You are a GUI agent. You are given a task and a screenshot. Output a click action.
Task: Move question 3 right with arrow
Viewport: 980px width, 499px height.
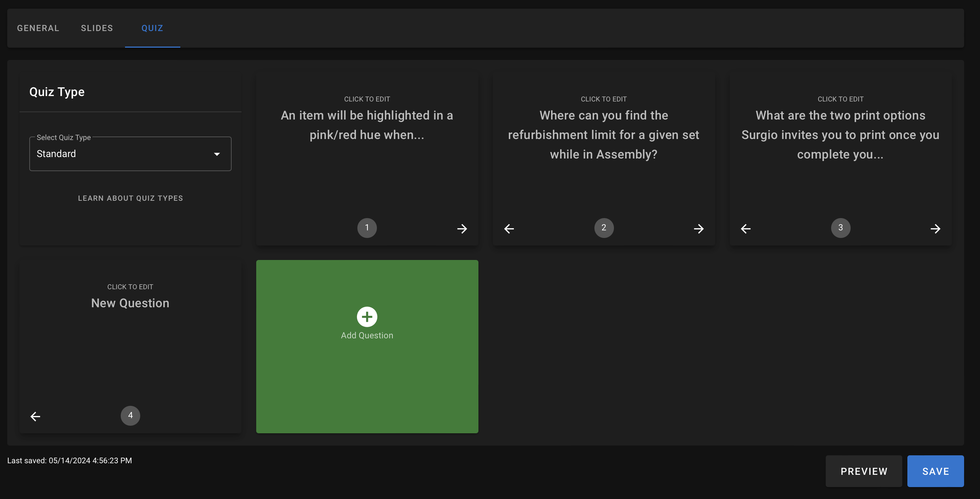point(935,229)
